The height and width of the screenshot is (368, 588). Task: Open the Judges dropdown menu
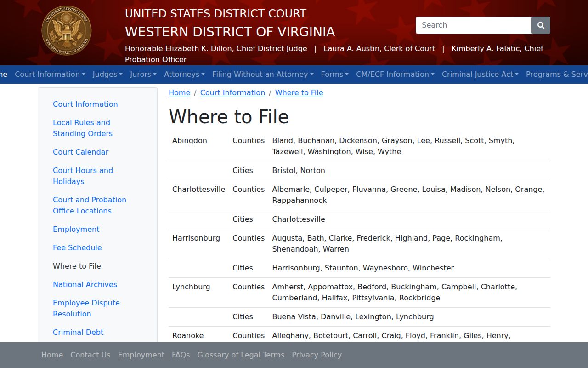(x=107, y=74)
